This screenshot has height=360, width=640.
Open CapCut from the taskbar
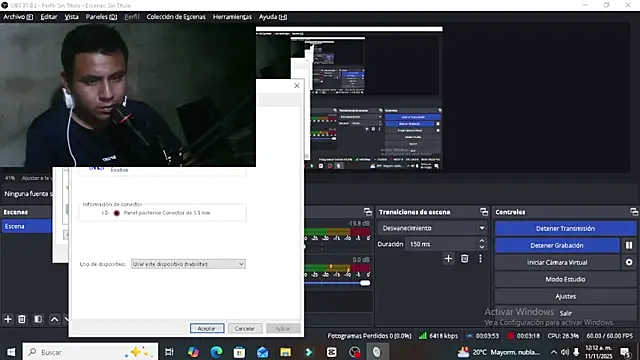[x=331, y=352]
